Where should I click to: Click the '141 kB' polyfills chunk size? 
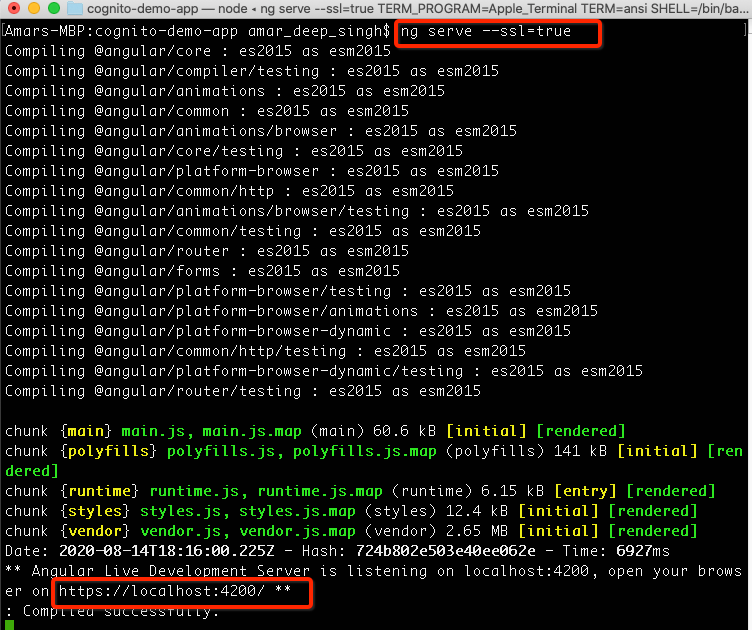[x=580, y=452]
